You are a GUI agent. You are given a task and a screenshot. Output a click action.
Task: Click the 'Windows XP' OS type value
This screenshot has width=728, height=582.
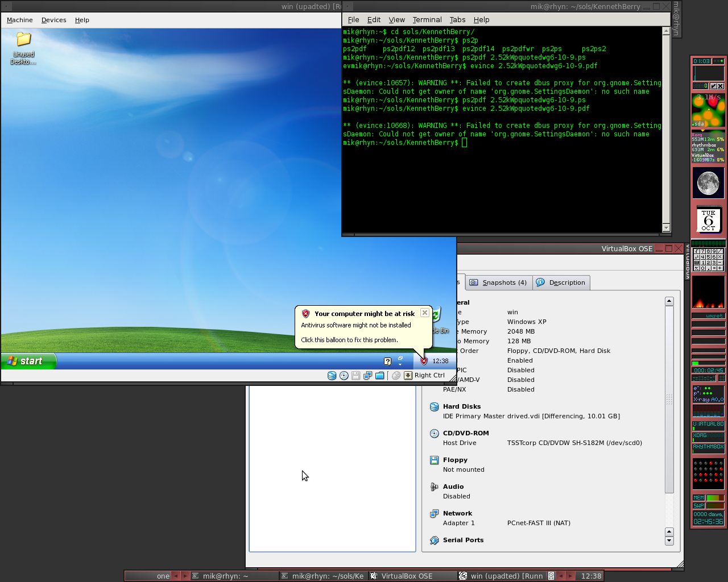527,322
